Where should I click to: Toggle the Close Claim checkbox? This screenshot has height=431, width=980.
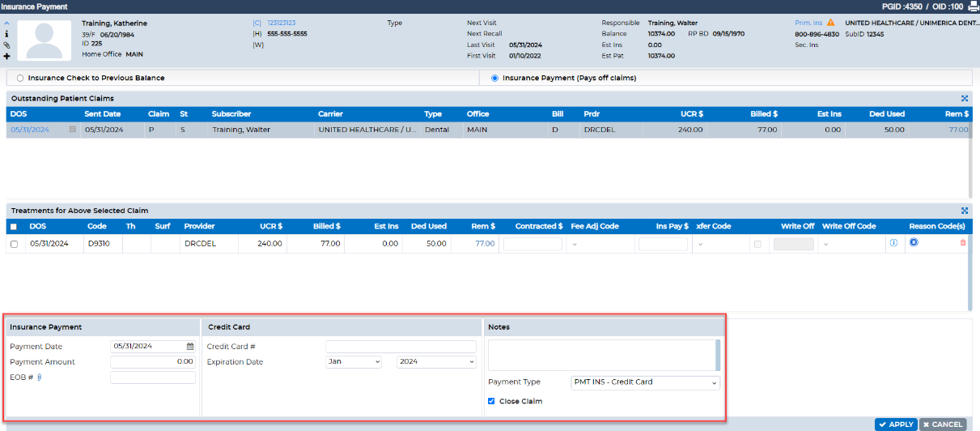point(491,401)
